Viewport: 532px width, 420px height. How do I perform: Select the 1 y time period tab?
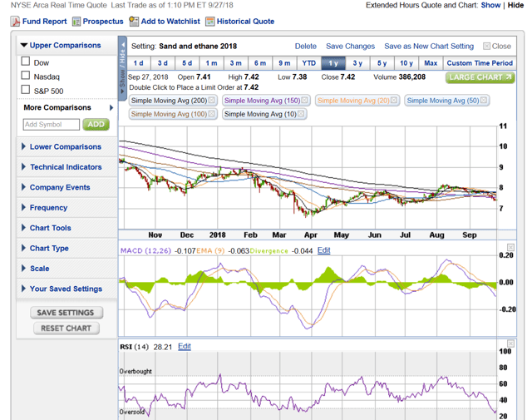pos(333,63)
